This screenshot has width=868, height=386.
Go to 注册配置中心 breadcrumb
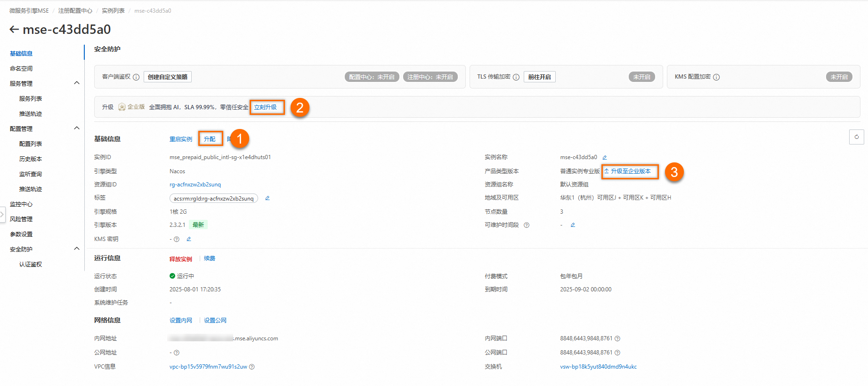pyautogui.click(x=75, y=11)
